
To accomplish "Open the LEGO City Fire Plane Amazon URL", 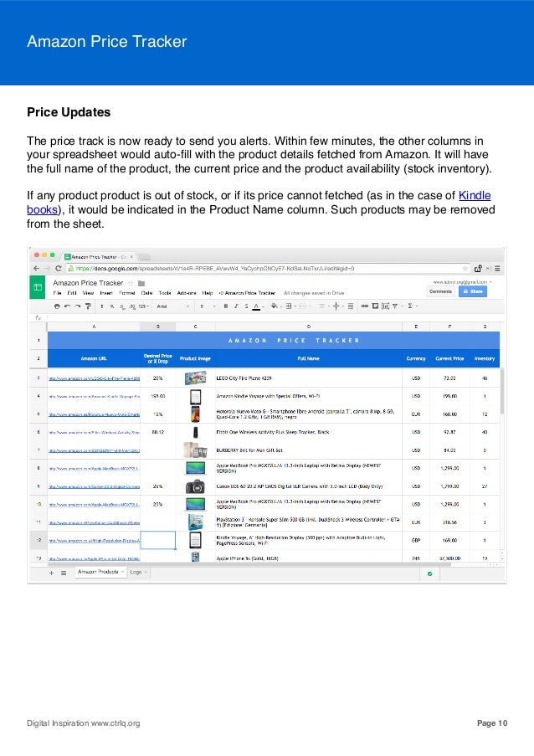I will [94, 378].
